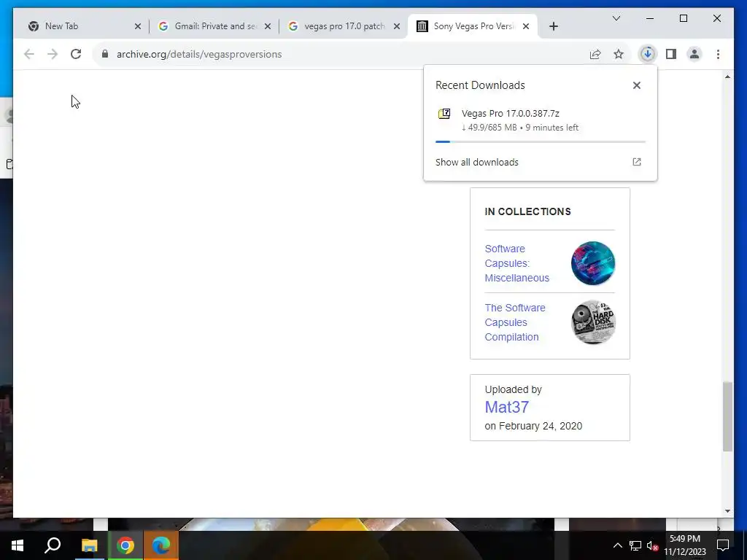
Task: Click the page vertical scrollbar thumb
Action: (727, 416)
